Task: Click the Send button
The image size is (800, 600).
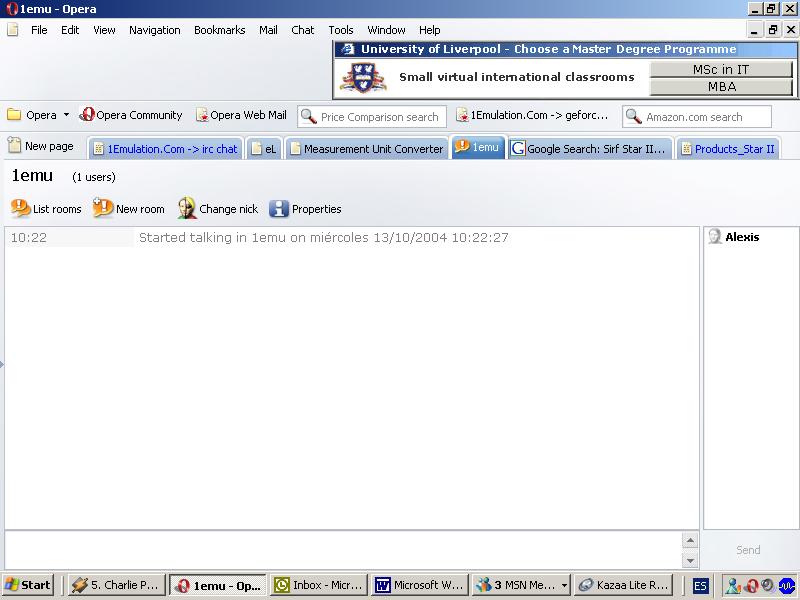Action: click(x=748, y=550)
